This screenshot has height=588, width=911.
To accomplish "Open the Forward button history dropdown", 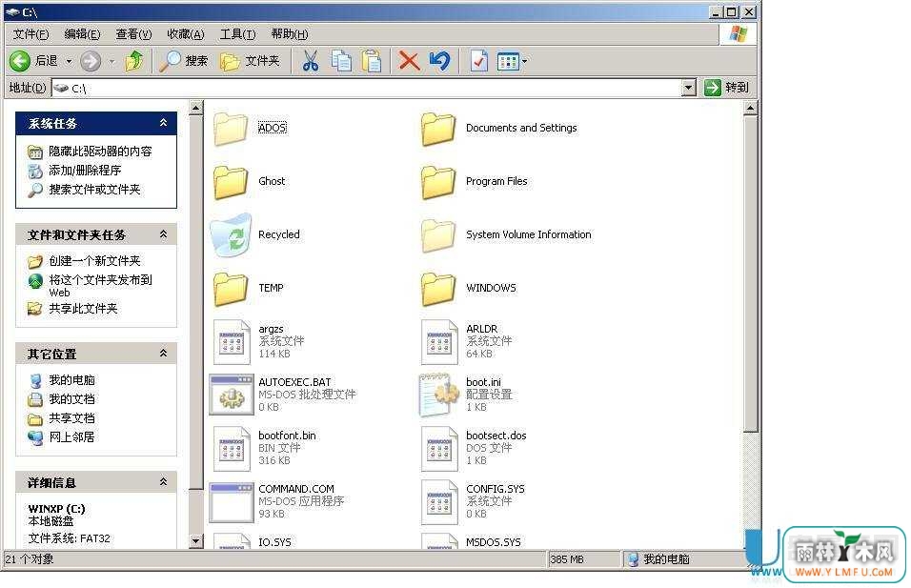I will (112, 61).
